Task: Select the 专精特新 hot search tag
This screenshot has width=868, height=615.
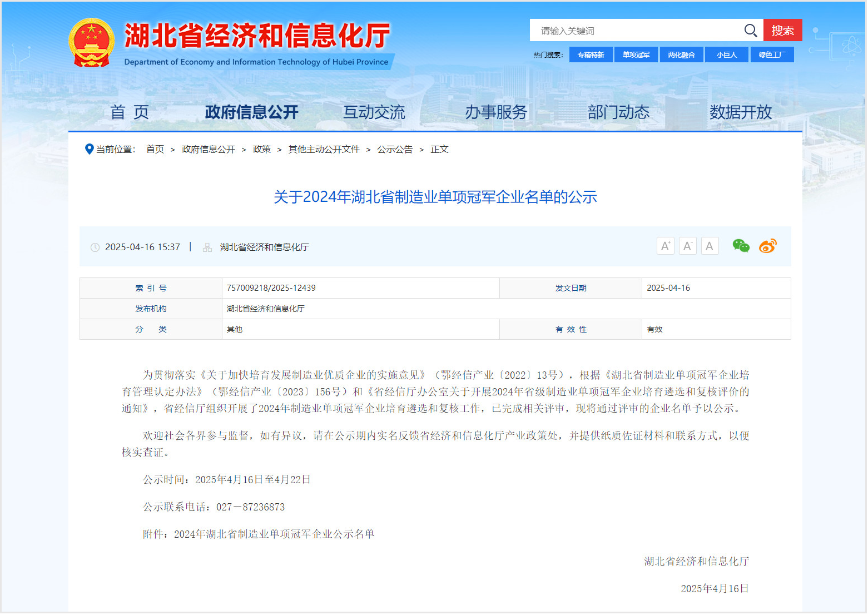Action: pos(591,54)
